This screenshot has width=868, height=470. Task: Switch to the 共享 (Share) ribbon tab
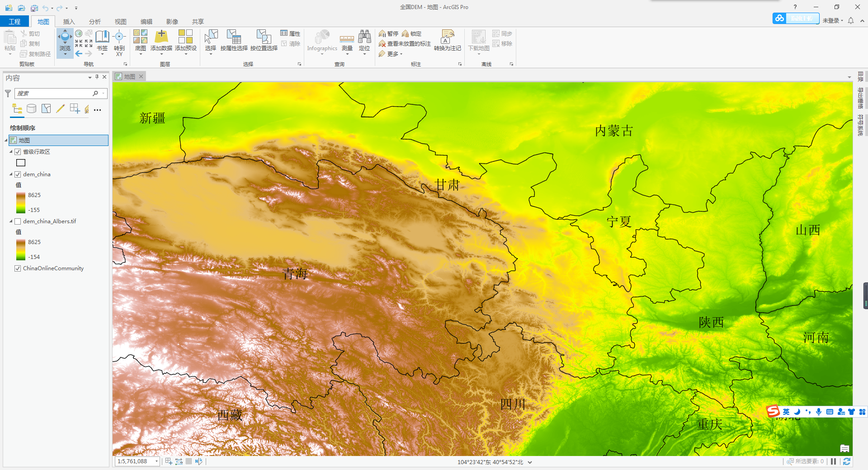[198, 22]
